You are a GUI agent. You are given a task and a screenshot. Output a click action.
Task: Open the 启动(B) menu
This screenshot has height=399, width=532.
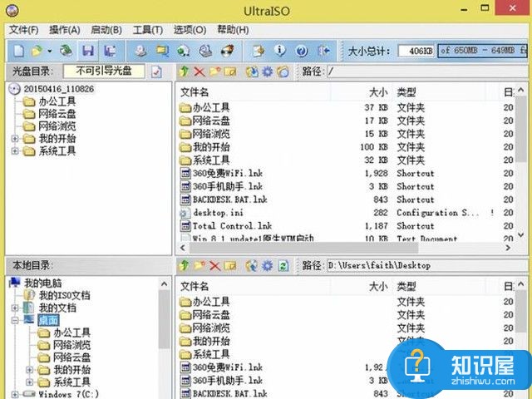[x=106, y=30]
